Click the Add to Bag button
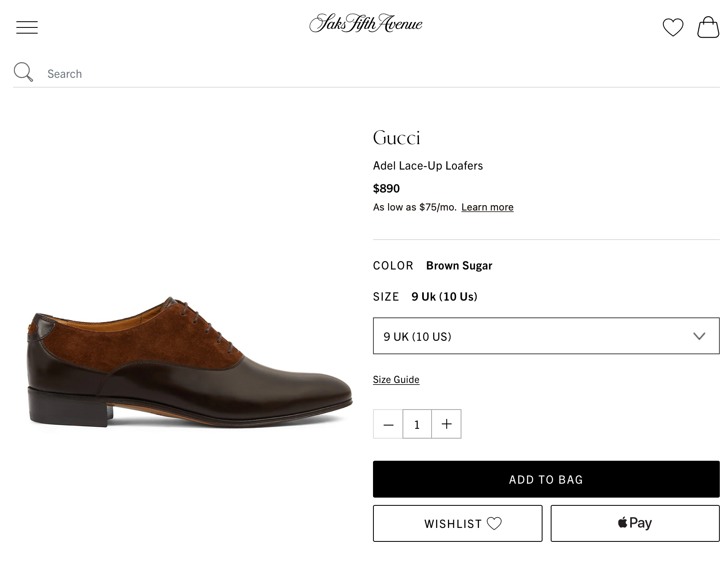 point(545,479)
